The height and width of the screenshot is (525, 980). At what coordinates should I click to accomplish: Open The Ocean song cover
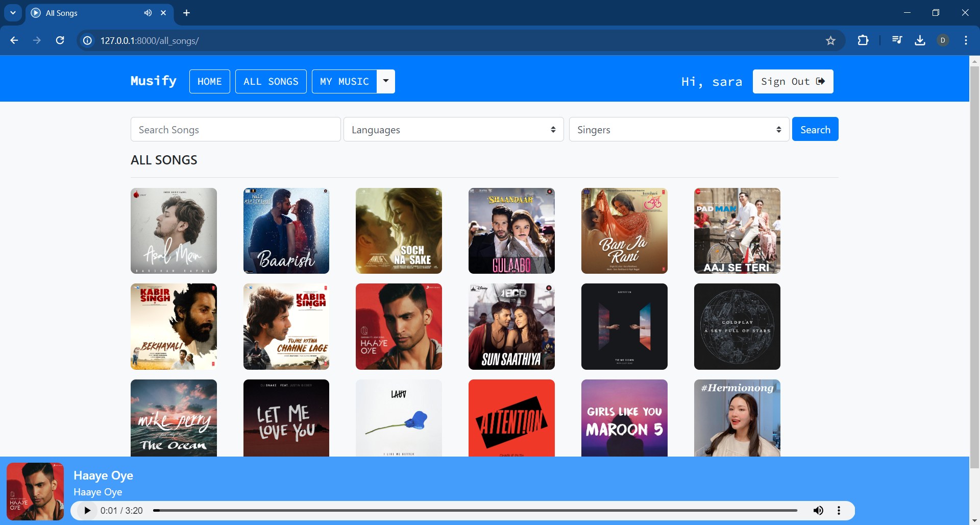coord(174,418)
